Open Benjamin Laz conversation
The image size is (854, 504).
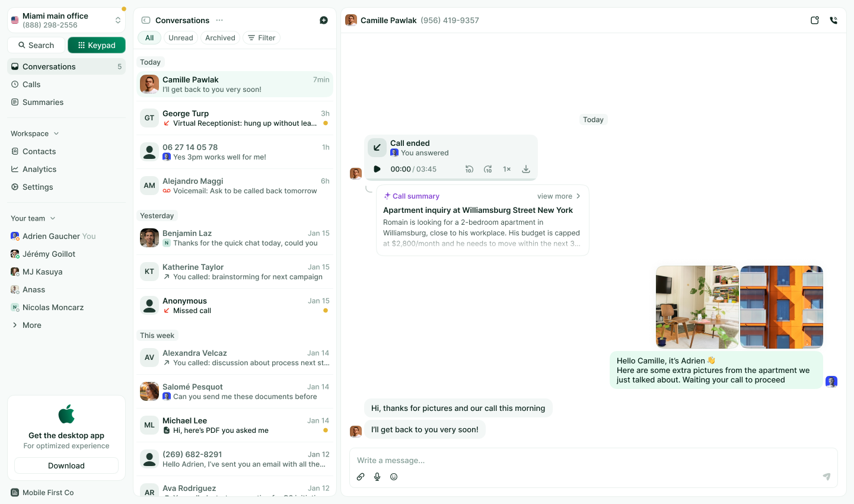pyautogui.click(x=235, y=238)
